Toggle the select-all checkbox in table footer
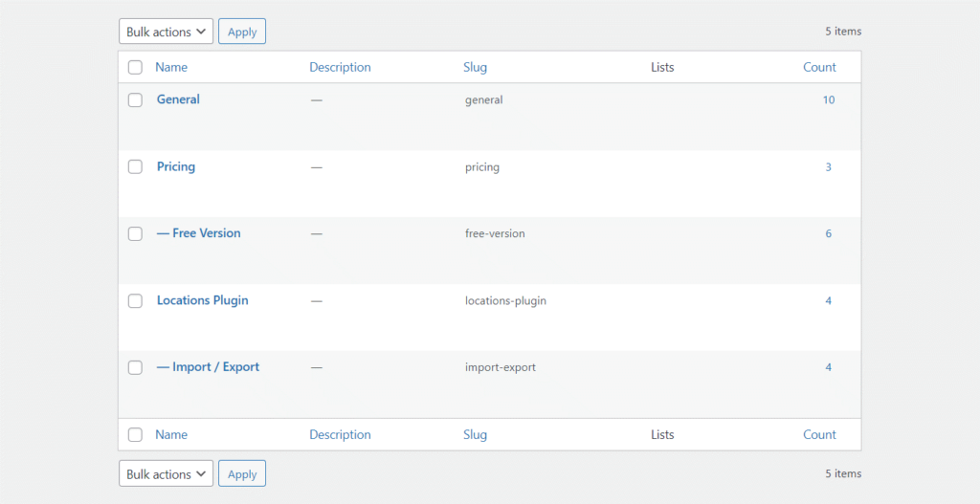The height and width of the screenshot is (504, 980). 135,434
